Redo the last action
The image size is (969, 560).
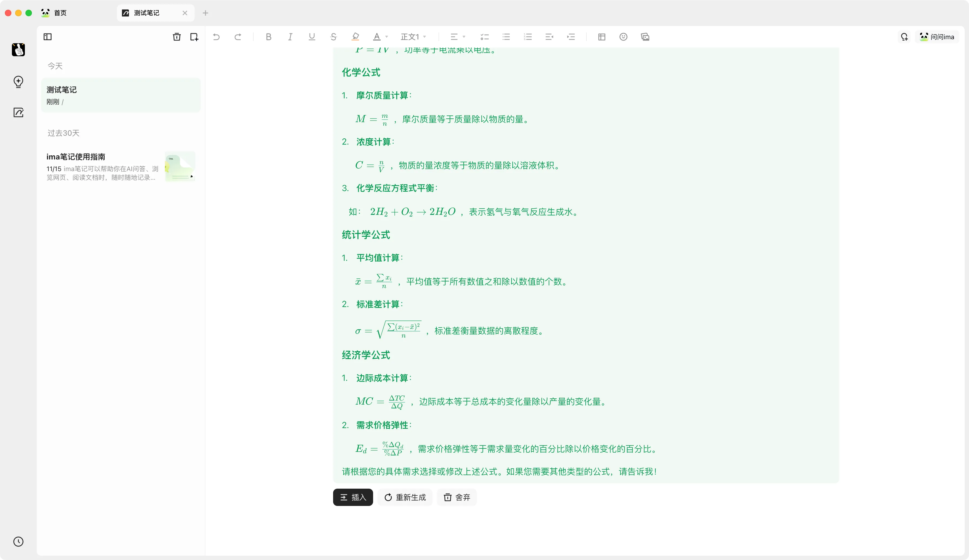point(238,37)
